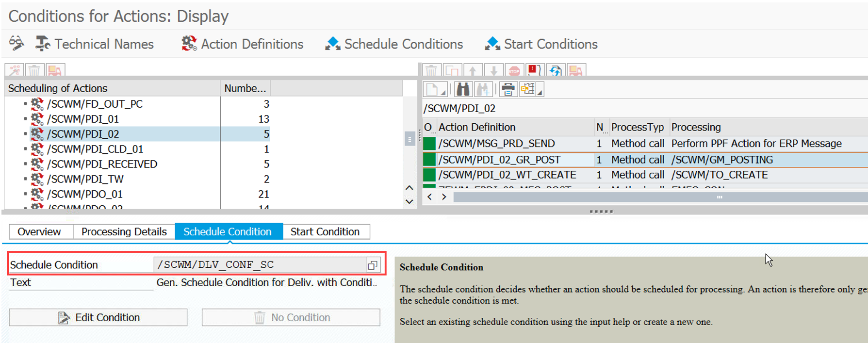Click /SCWM/TO_CREATE processing cell

(x=769, y=175)
